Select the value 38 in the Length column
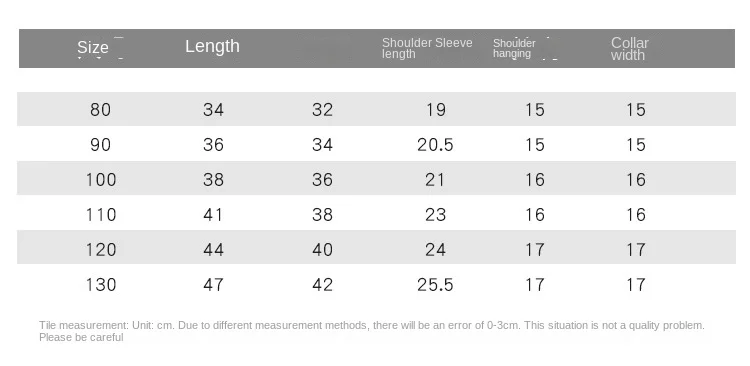This screenshot has height=366, width=750. (213, 180)
